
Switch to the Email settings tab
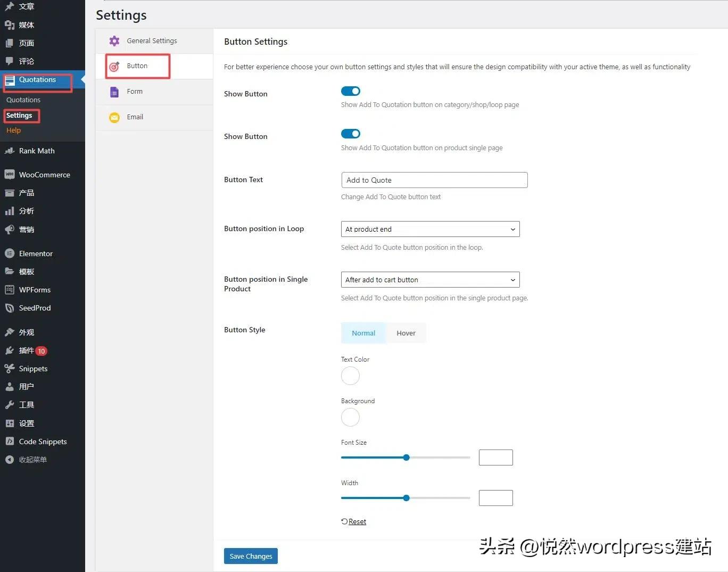[154, 118]
